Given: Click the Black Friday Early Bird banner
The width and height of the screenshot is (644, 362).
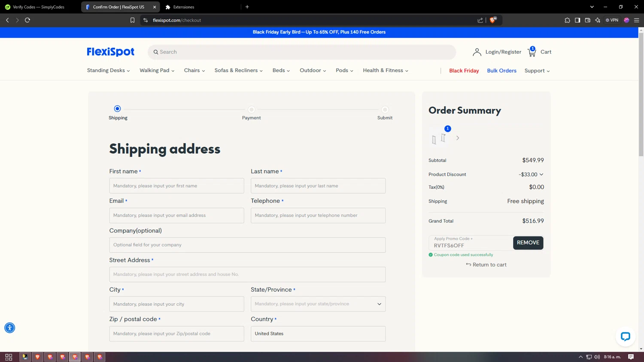Looking at the screenshot, I should pyautogui.click(x=319, y=32).
